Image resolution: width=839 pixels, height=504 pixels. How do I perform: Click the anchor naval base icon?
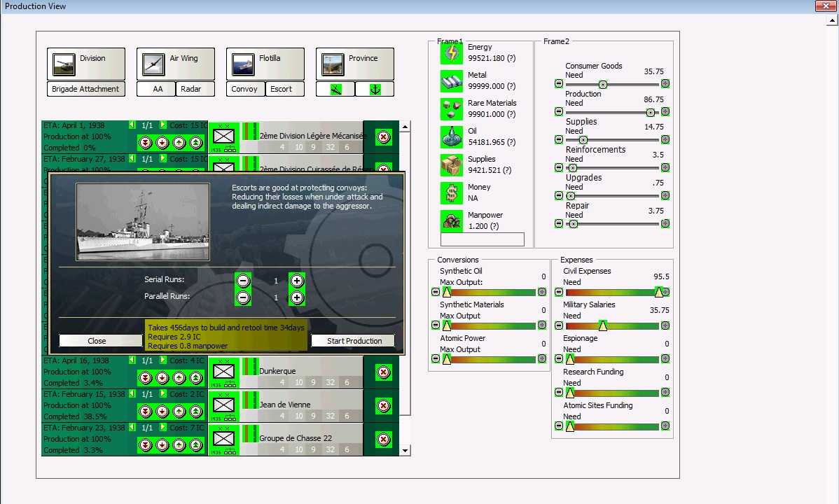pos(375,90)
